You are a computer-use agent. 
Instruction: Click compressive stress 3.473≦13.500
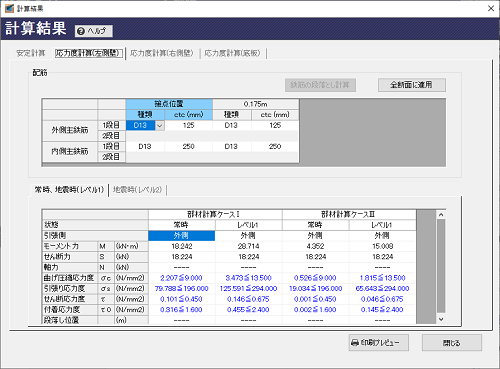[249, 278]
